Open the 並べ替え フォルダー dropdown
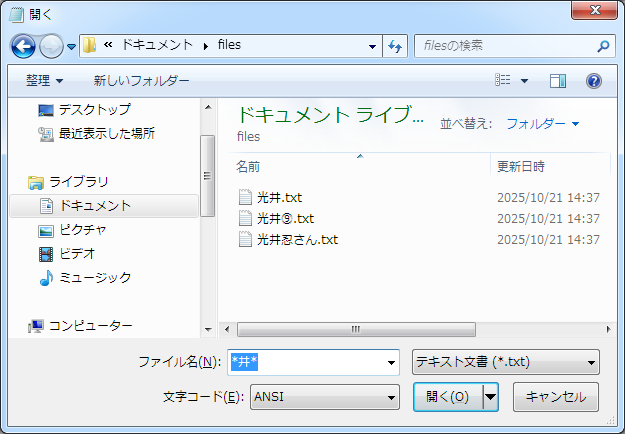Screen dimensions: 625x434 point(542,124)
